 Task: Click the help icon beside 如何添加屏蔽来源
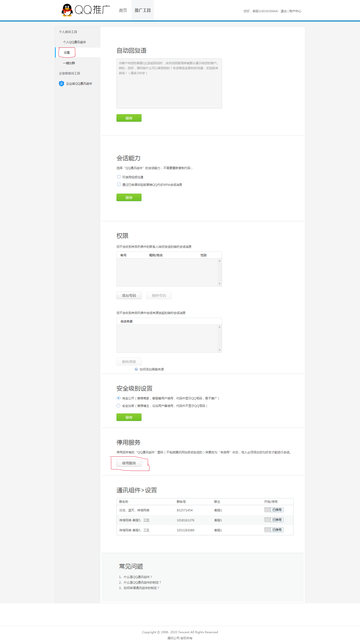click(136, 369)
